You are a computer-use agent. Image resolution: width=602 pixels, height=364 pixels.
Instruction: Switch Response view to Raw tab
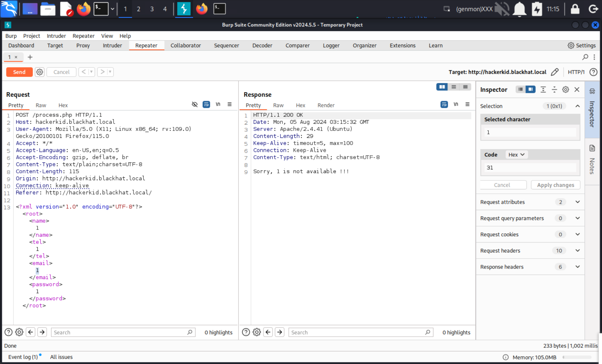point(278,105)
